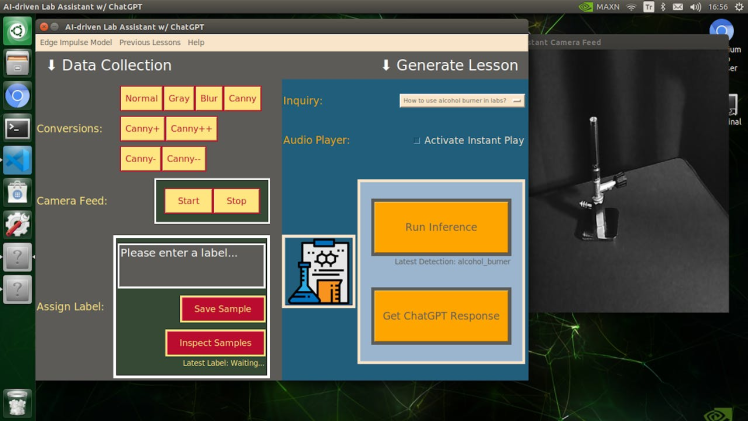Click the Latest Detection: alcohol_burner text
748x421 pixels.
tap(452, 261)
